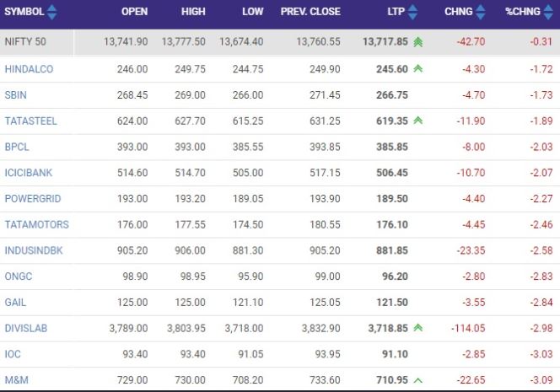Screen dimensions: 560x392
Task: Click the green arrow next to TATASTEEL LTP
Action: coord(417,121)
